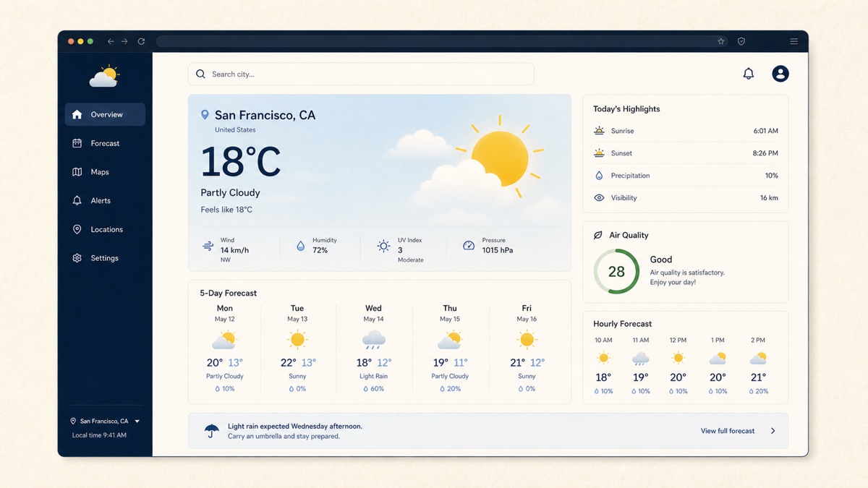Focus the Search city input field

coord(361,74)
